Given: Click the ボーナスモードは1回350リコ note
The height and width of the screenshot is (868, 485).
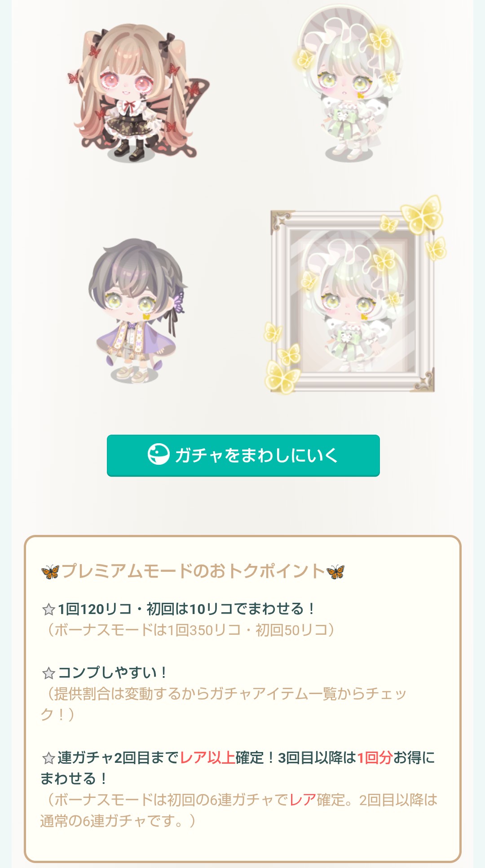Looking at the screenshot, I should 188,630.
